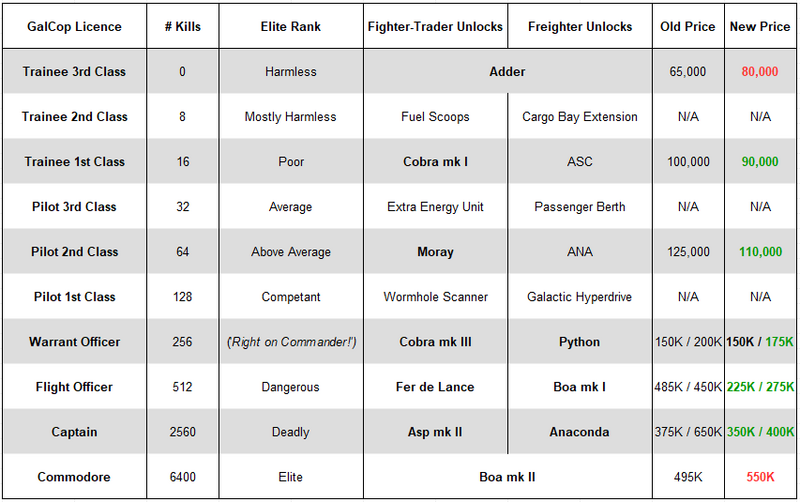The width and height of the screenshot is (800, 502).
Task: Click the New Price column header
Action: pyautogui.click(x=760, y=27)
